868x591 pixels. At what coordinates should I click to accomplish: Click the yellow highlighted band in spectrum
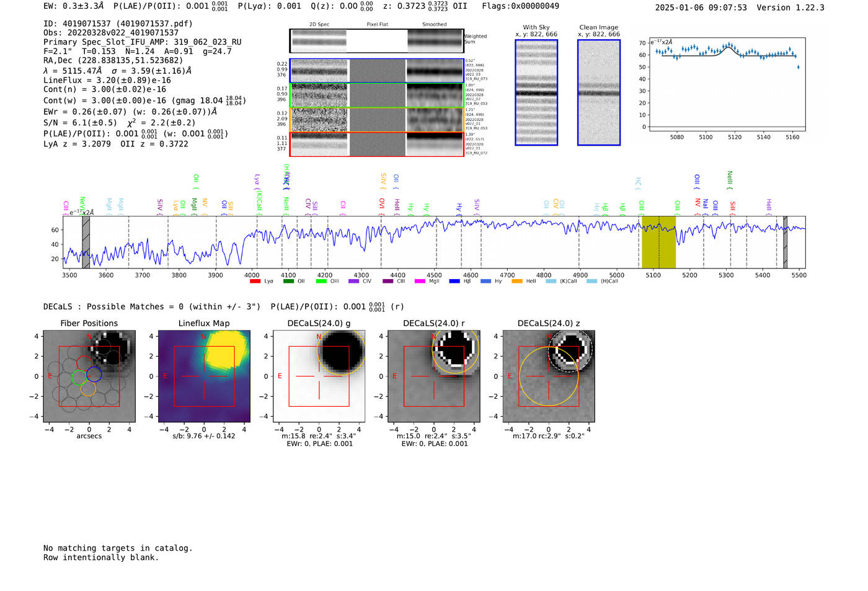(x=658, y=242)
